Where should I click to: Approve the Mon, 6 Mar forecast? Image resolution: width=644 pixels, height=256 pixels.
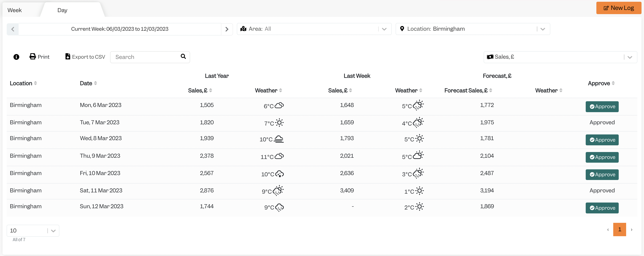click(602, 106)
